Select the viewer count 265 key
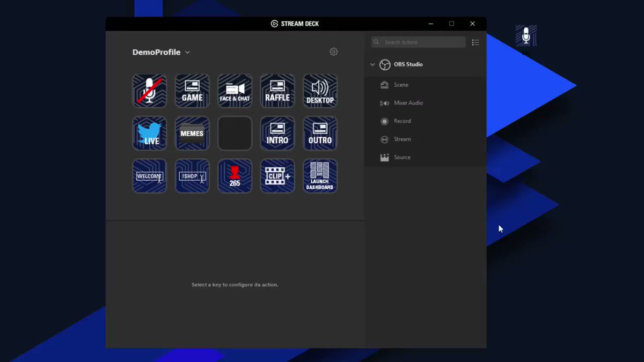 coord(235,176)
